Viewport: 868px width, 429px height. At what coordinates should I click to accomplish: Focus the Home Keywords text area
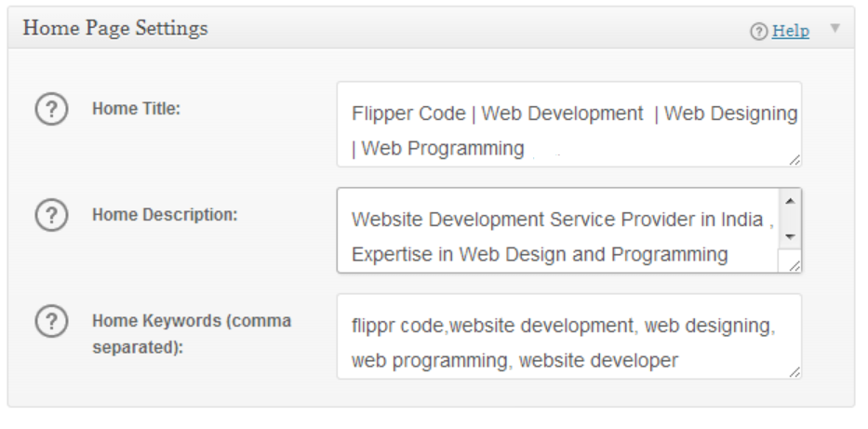click(569, 337)
